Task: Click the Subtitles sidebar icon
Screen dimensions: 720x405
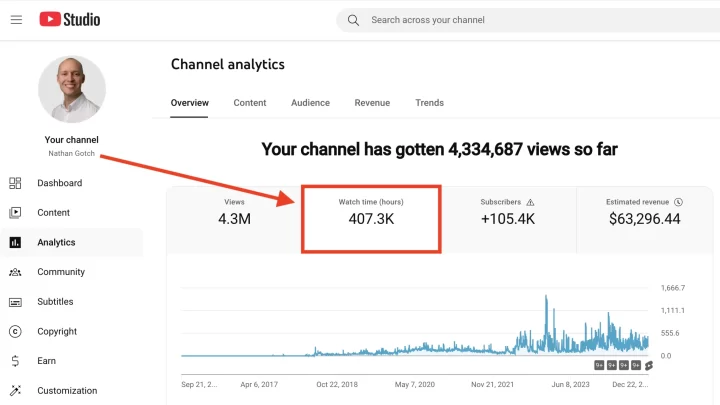Action: tap(15, 302)
